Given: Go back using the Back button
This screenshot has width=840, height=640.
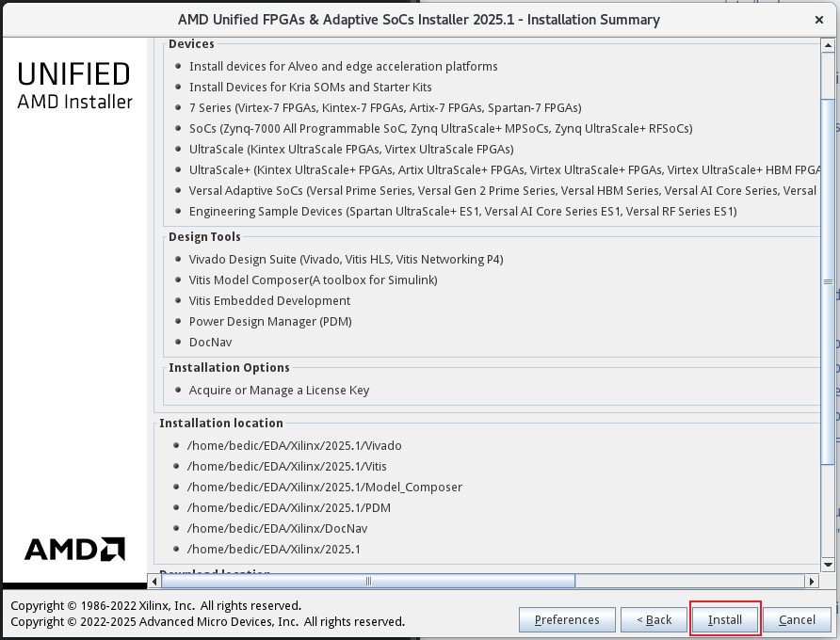Looking at the screenshot, I should (x=654, y=619).
